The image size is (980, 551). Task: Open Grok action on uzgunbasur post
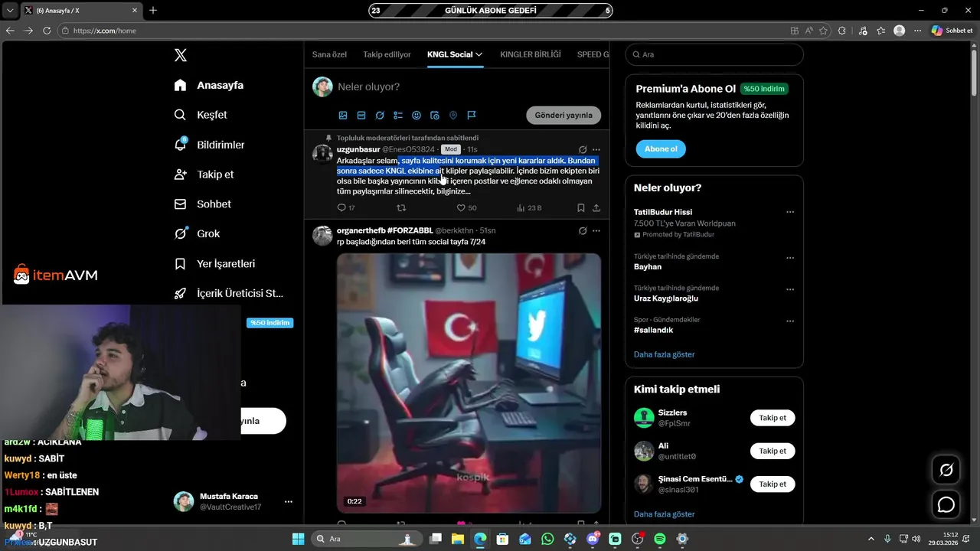coord(583,149)
